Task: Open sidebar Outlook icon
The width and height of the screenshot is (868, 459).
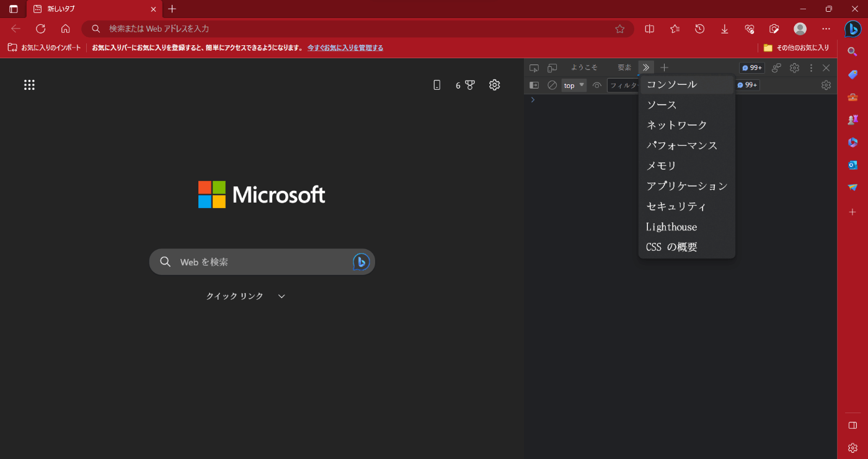Action: pyautogui.click(x=852, y=165)
